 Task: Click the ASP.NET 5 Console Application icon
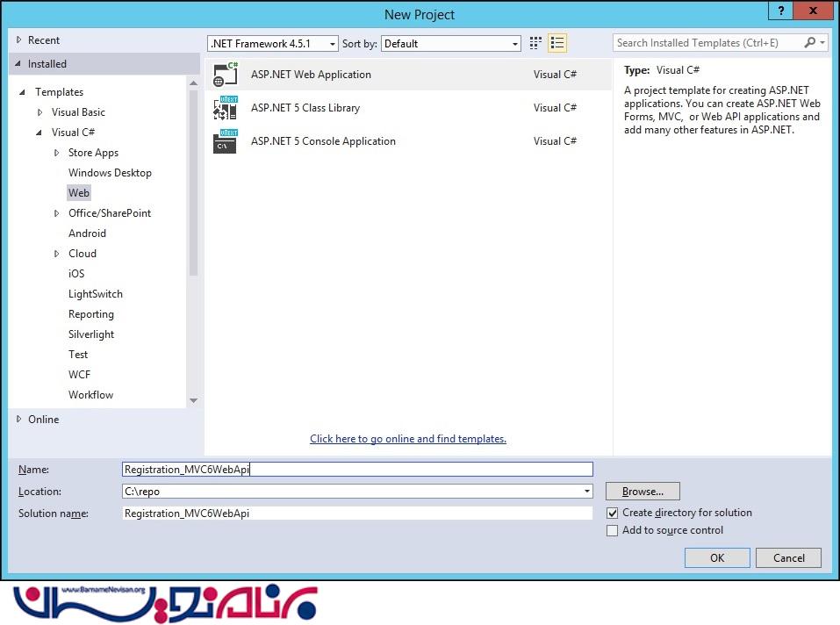[x=226, y=141]
